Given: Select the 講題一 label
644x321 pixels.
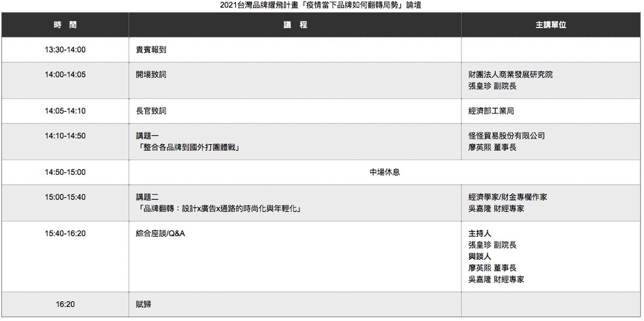Looking at the screenshot, I should click(147, 136).
